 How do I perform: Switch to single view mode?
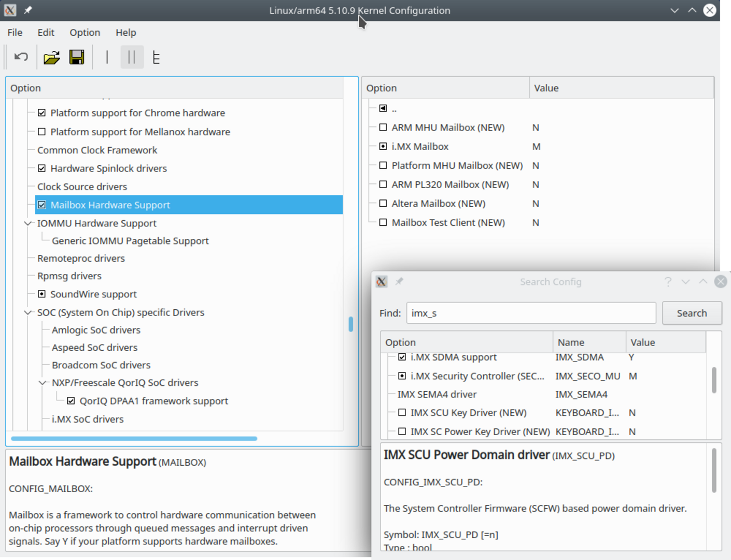[x=106, y=57]
